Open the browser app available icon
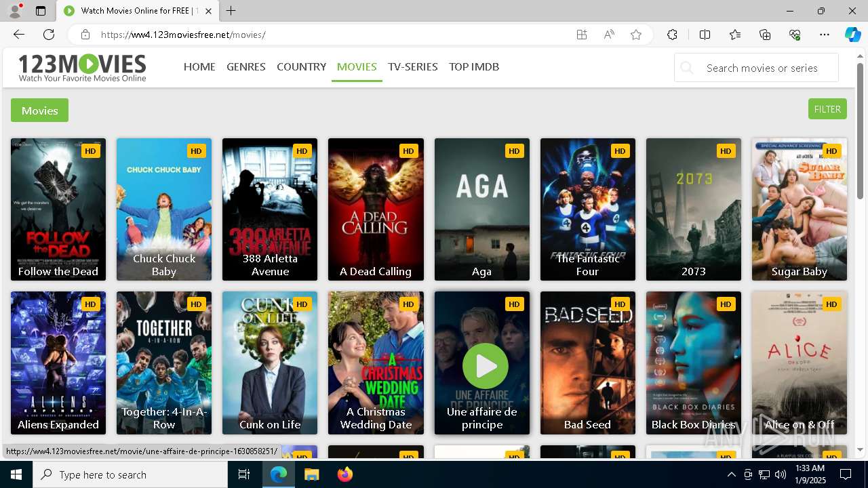Viewport: 868px width, 488px height. pyautogui.click(x=582, y=35)
